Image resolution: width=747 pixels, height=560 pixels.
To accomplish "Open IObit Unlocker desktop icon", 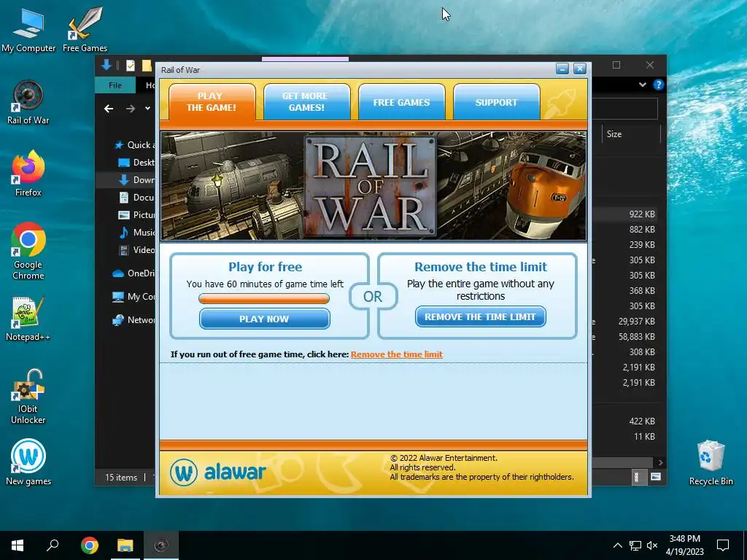I will click(28, 397).
